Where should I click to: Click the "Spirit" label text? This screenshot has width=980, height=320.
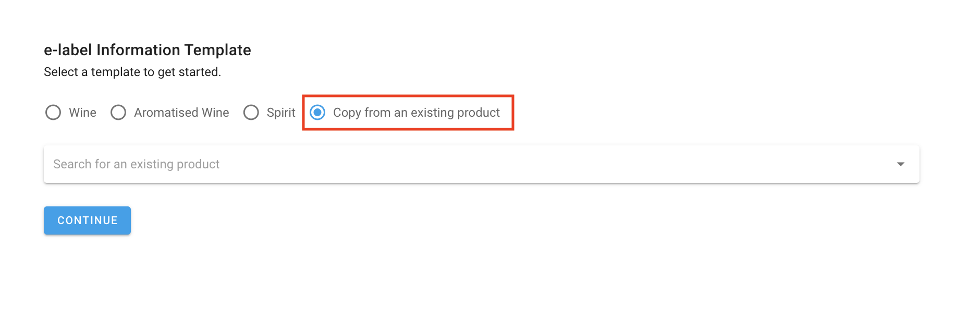(281, 113)
